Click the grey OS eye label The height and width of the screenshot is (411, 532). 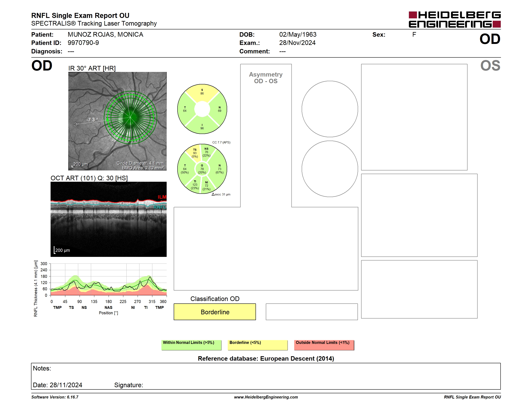click(490, 65)
